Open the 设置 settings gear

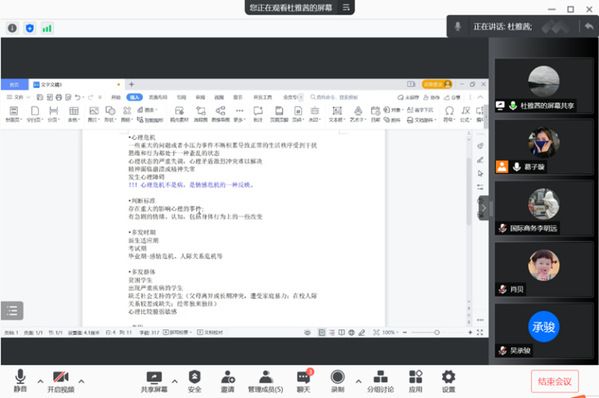pos(448,381)
